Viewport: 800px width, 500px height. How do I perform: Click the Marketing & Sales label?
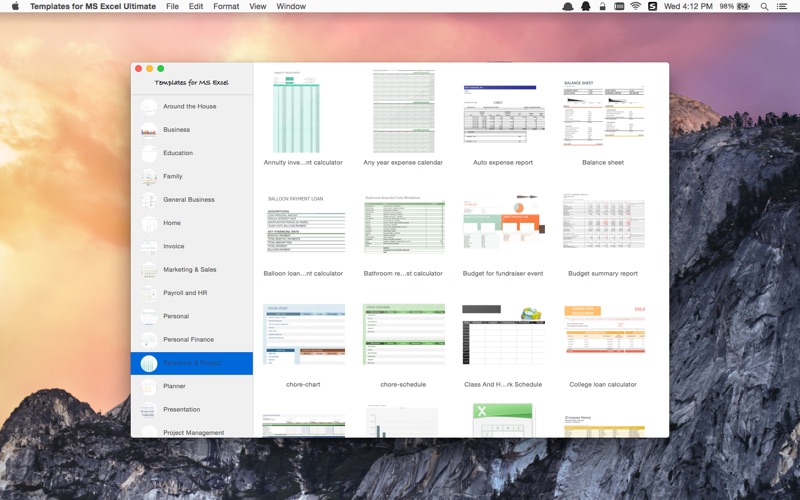[x=190, y=270]
